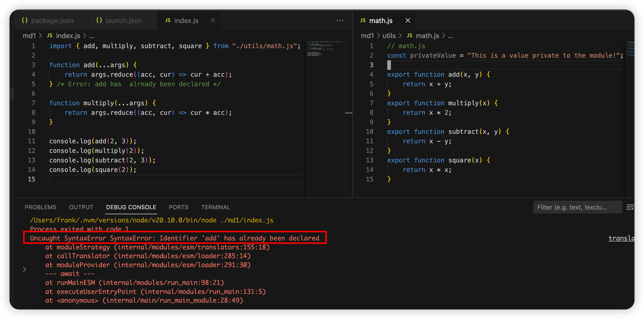Clear the debug console with list icon

(630, 207)
